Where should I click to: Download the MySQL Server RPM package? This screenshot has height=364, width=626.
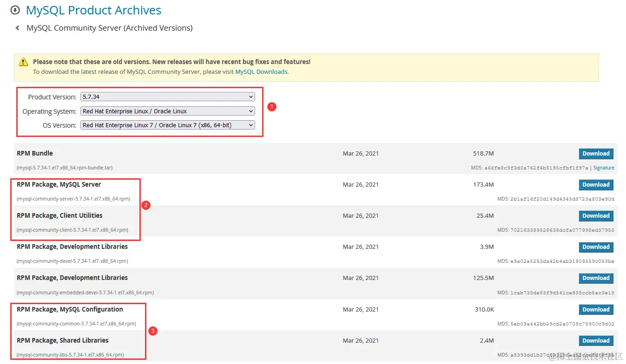(596, 185)
